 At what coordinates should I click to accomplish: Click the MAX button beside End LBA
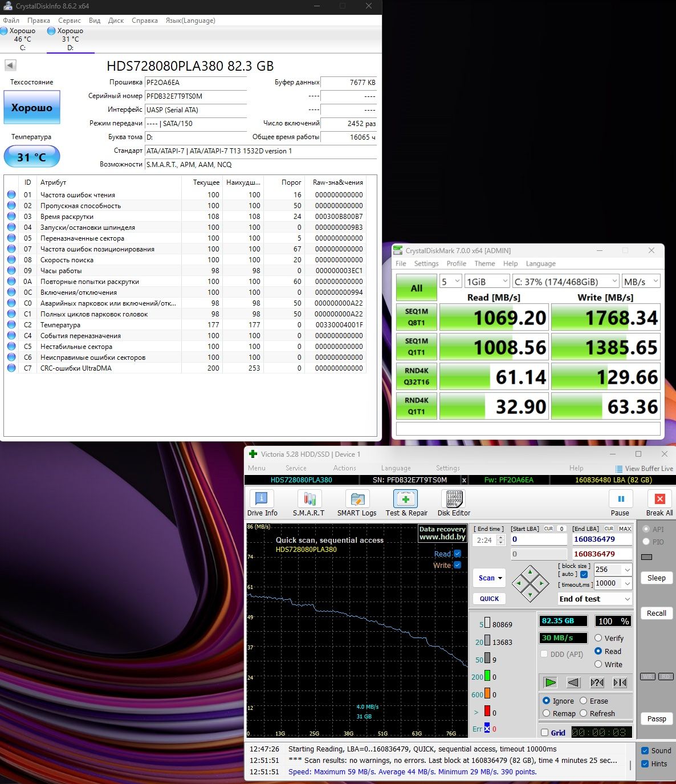pos(625,529)
